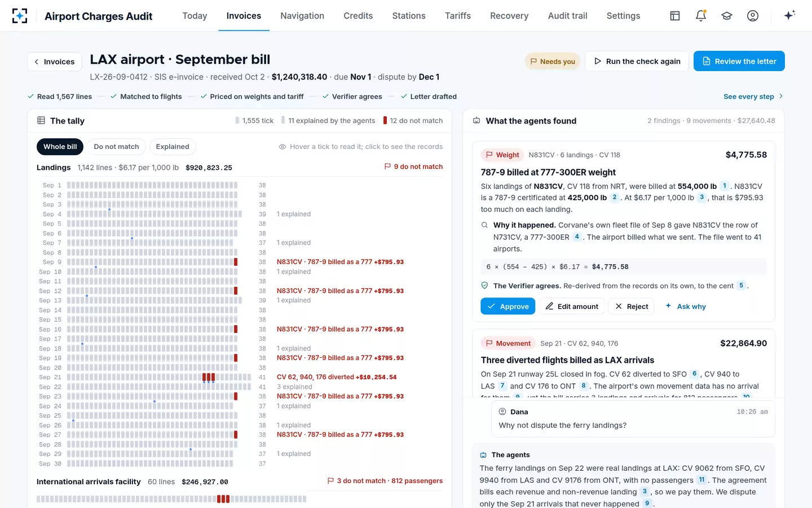Click Sep 21 'CV 62, 940, 176 diverted' line
This screenshot has height=508, width=812.
pyautogui.click(x=337, y=377)
